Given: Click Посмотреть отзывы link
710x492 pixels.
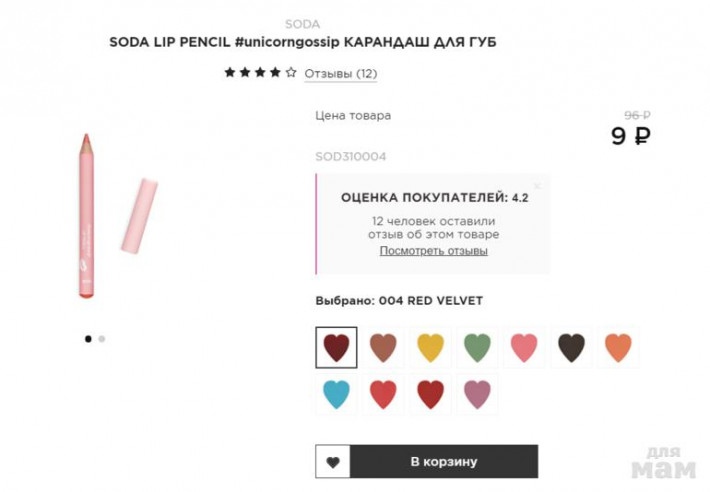Looking at the screenshot, I should (x=433, y=251).
